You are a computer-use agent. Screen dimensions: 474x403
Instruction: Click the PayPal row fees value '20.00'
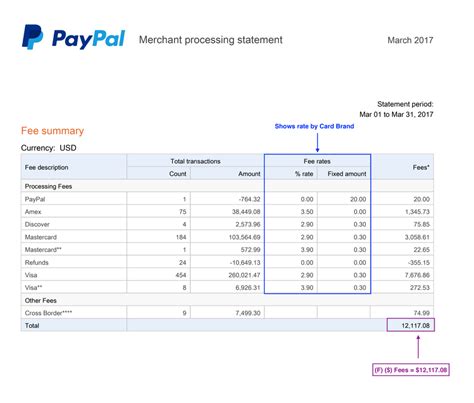point(421,199)
